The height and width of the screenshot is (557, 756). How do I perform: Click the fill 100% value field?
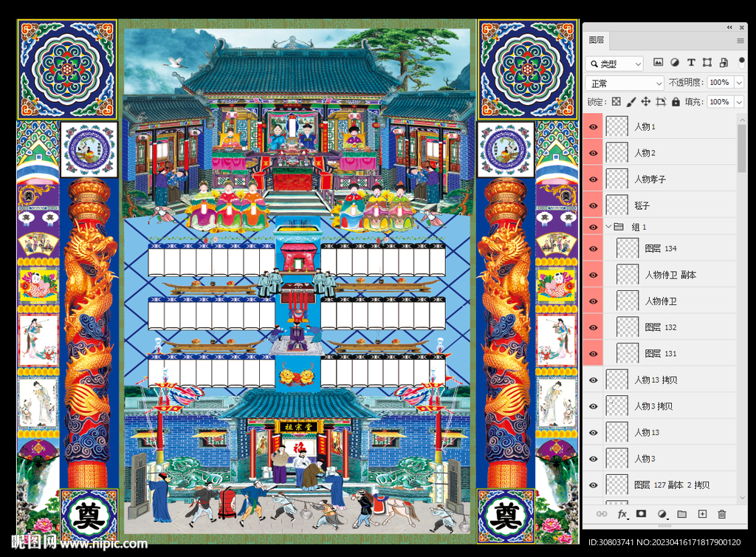click(720, 102)
